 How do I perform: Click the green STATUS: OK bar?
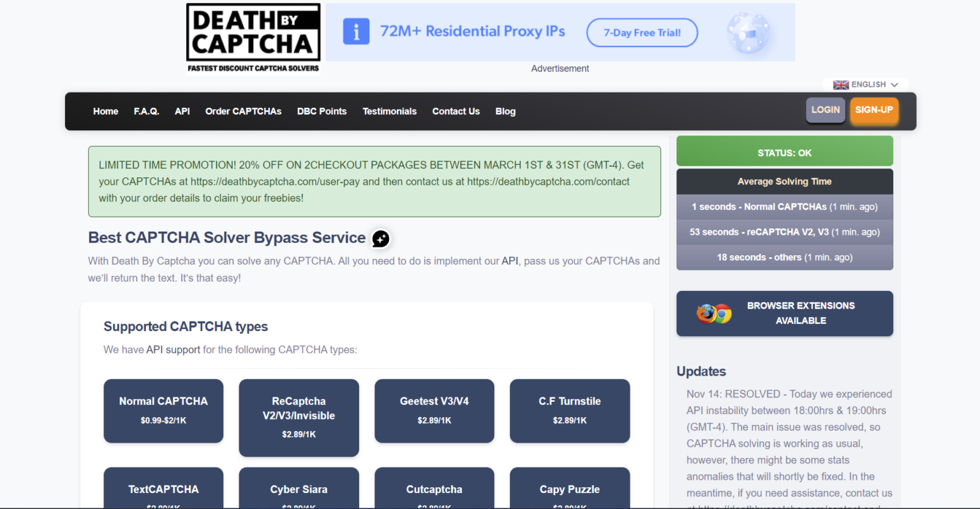coord(784,152)
